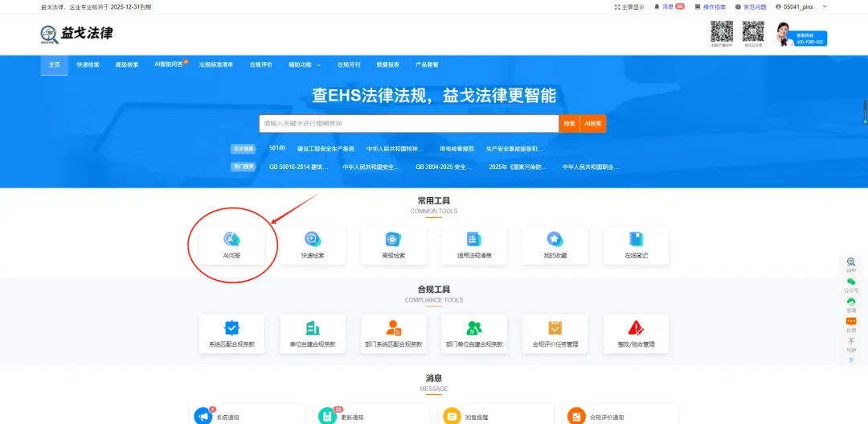
Task: Open 整改/验收管理 red warning icon
Action: [x=636, y=327]
